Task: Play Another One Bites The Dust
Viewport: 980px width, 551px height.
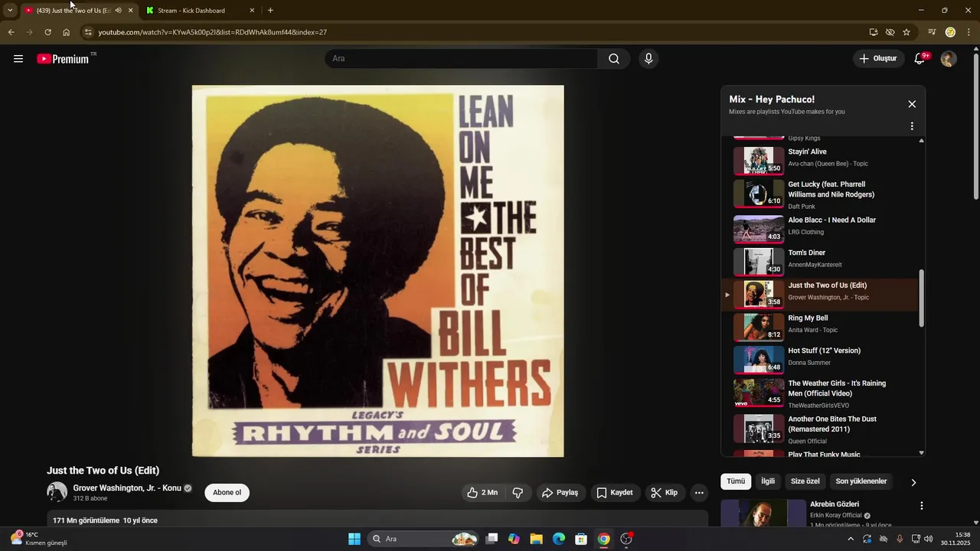Action: coord(821,429)
